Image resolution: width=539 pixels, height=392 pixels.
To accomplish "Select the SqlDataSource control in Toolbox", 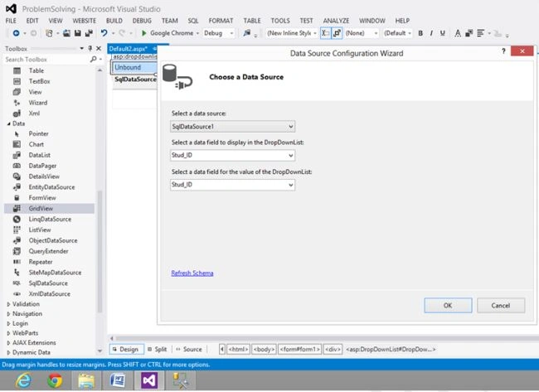I will click(49, 283).
